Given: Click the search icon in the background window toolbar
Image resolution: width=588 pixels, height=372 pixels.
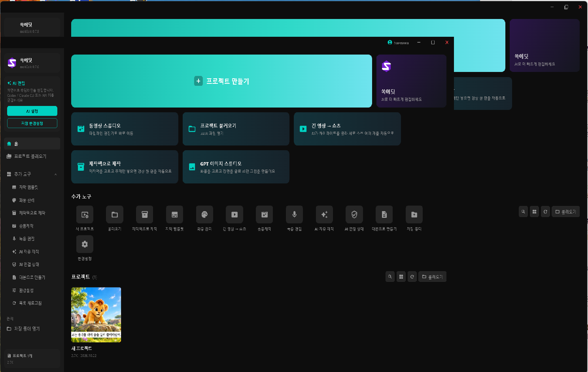Looking at the screenshot, I should [x=523, y=211].
